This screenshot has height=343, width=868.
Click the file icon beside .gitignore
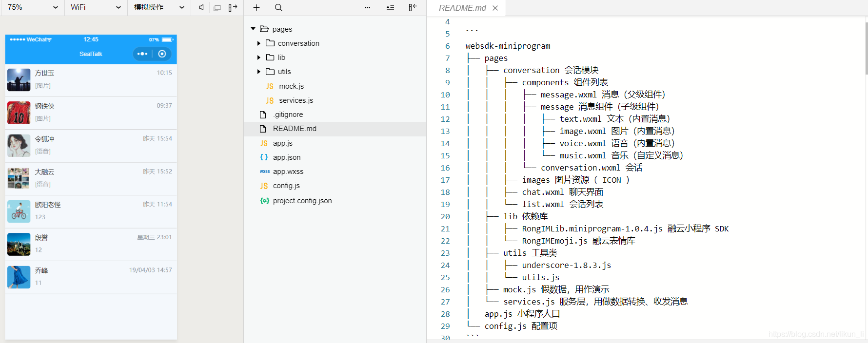click(263, 114)
